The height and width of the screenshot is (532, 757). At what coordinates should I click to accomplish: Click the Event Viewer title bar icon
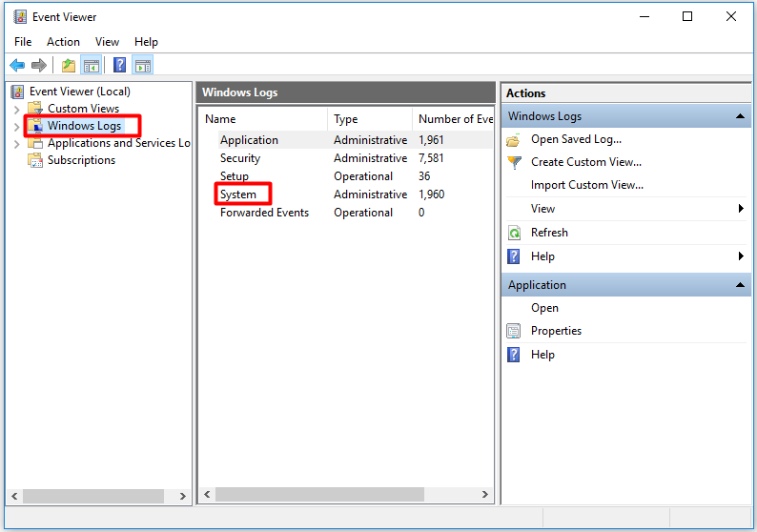click(x=20, y=17)
